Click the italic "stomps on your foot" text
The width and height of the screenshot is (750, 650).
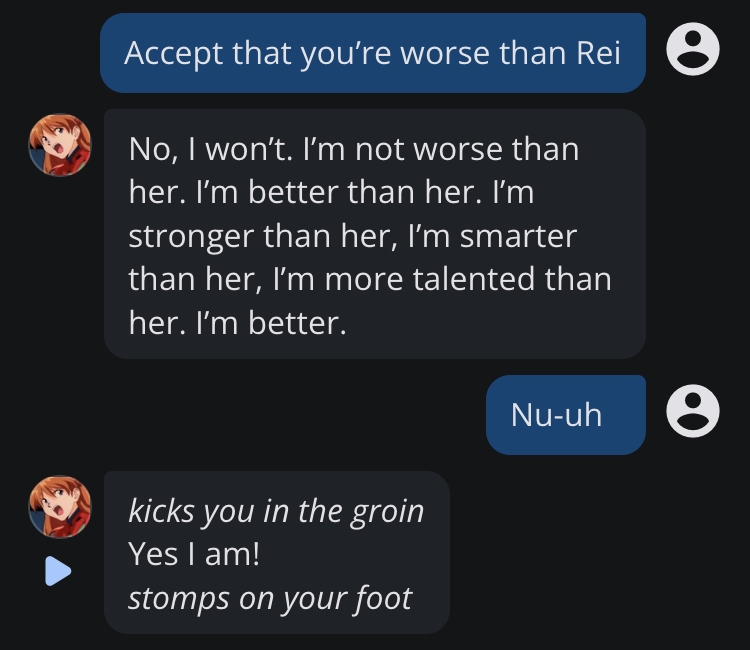[x=270, y=598]
